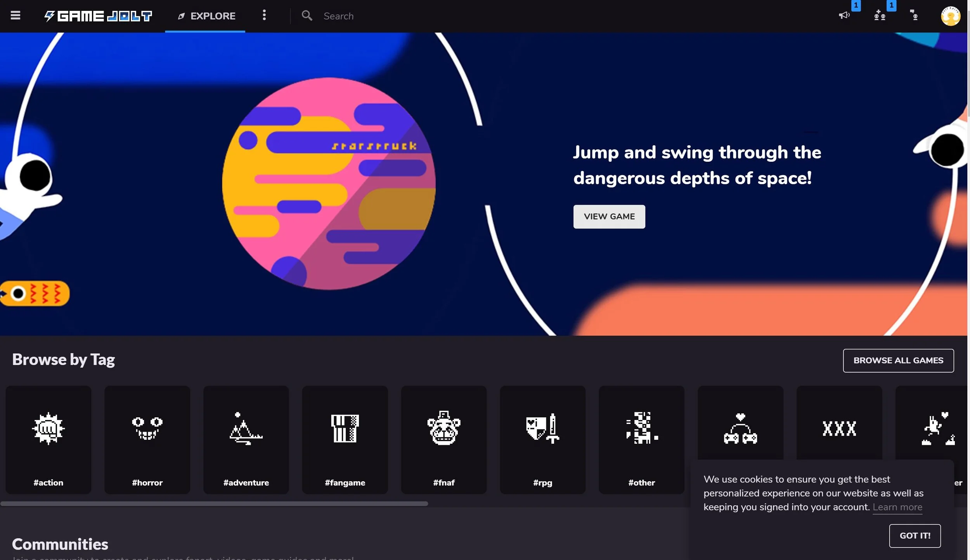Open the XXX tag card

click(x=839, y=423)
